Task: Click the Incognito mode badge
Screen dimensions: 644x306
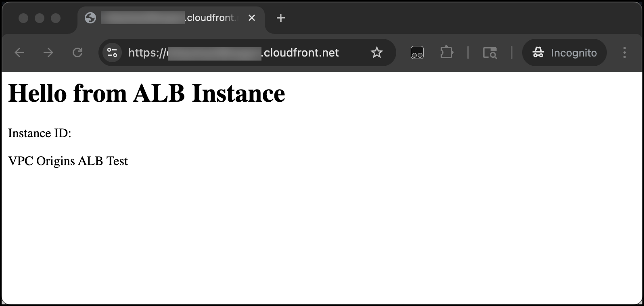Action: point(564,52)
